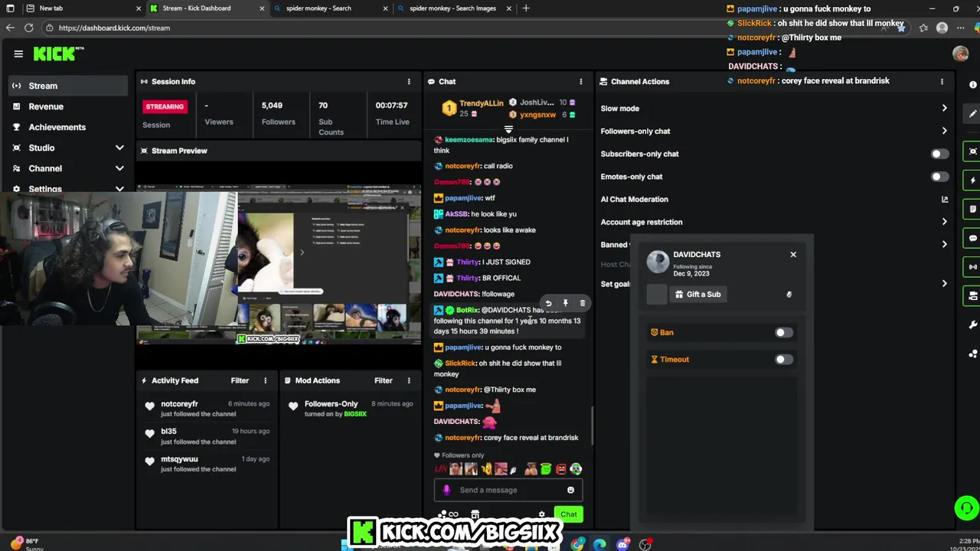Expand Slow mode settings
The width and height of the screenshot is (980, 551).
click(944, 109)
